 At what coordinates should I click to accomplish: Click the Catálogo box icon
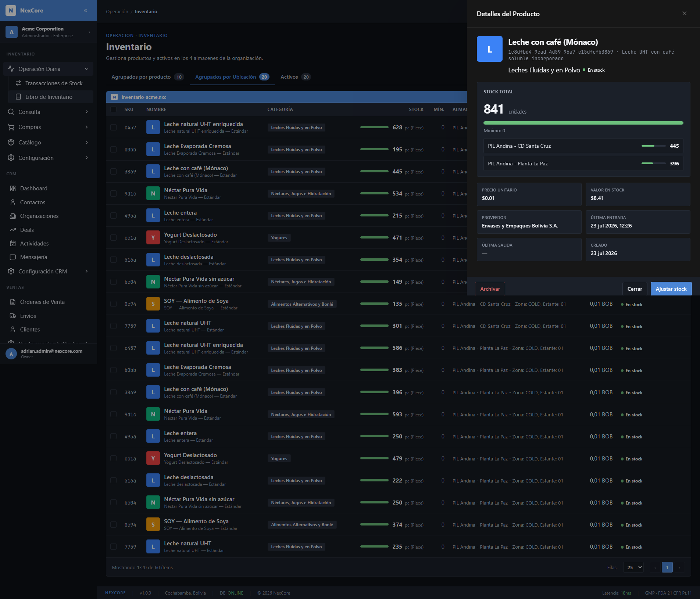11,142
